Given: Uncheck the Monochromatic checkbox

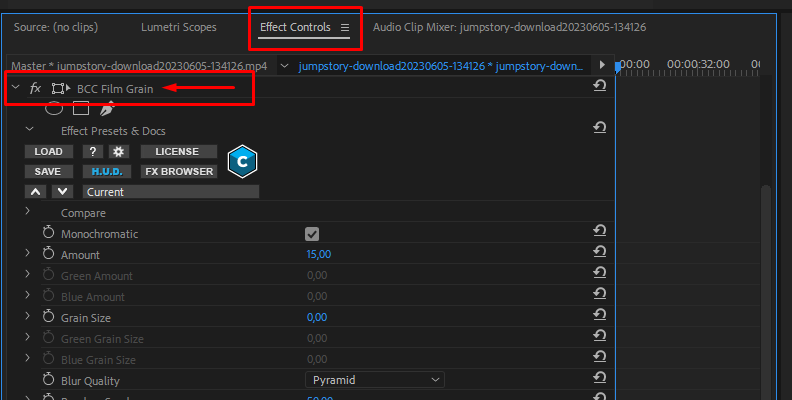Looking at the screenshot, I should 312,234.
